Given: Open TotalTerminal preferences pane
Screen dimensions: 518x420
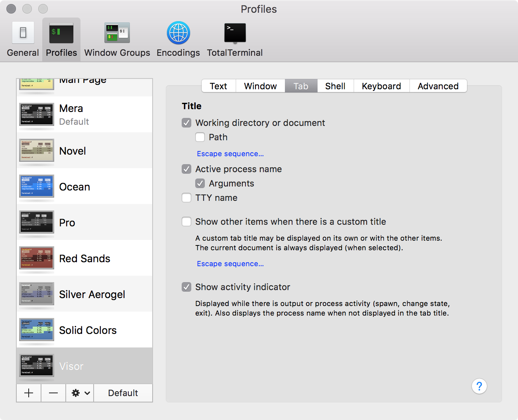Looking at the screenshot, I should pyautogui.click(x=235, y=39).
